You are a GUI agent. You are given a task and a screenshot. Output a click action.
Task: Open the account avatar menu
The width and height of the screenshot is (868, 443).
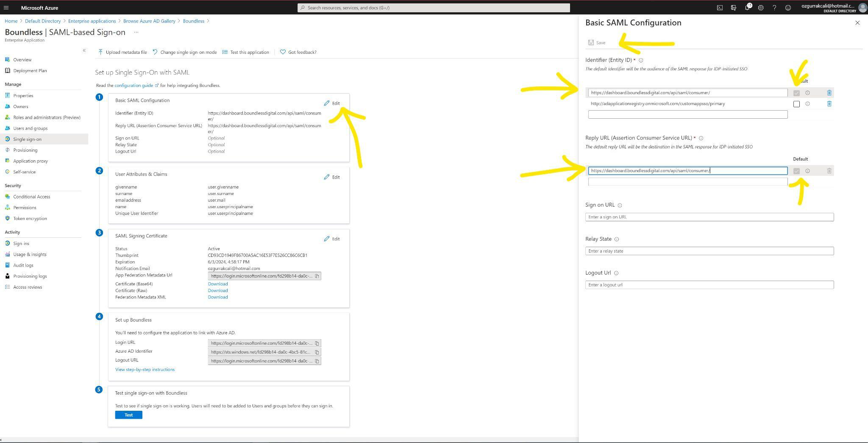(x=862, y=8)
